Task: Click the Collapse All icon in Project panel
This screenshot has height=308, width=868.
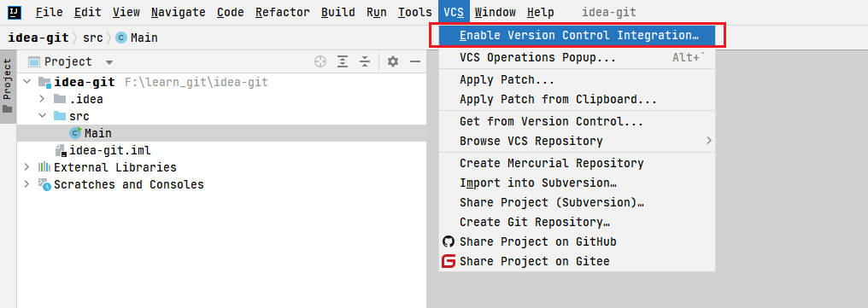Action: click(x=364, y=62)
